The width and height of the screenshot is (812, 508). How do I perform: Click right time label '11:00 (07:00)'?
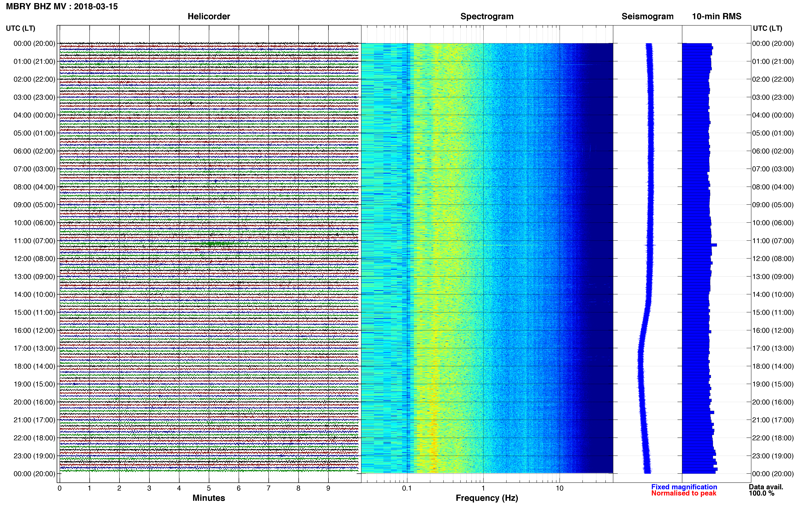coord(773,241)
